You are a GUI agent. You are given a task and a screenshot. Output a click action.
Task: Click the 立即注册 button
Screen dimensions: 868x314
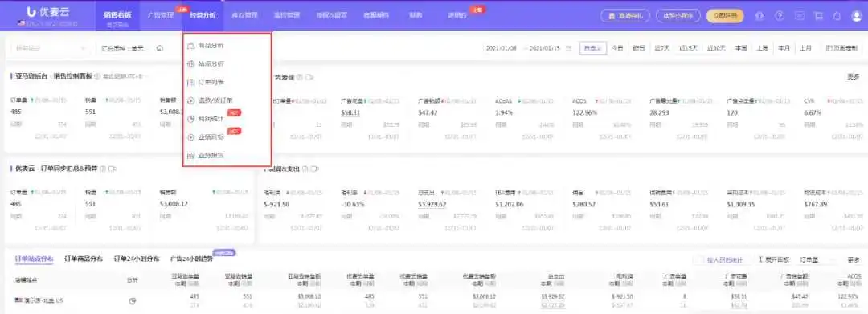(725, 15)
